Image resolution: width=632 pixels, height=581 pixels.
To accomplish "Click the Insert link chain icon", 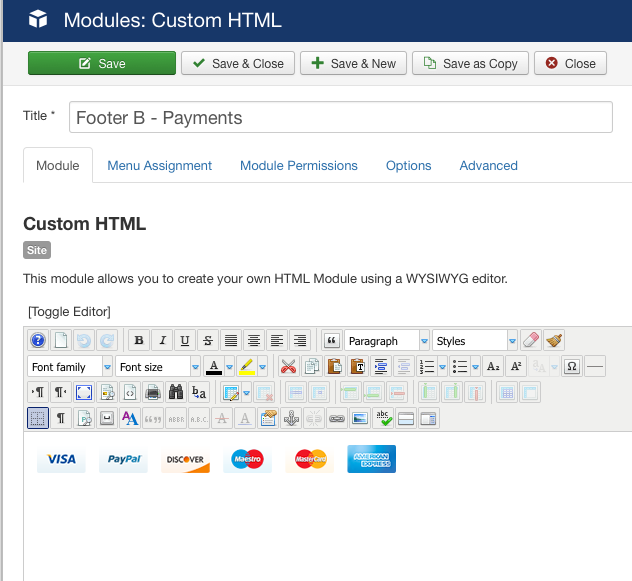I will [337, 418].
